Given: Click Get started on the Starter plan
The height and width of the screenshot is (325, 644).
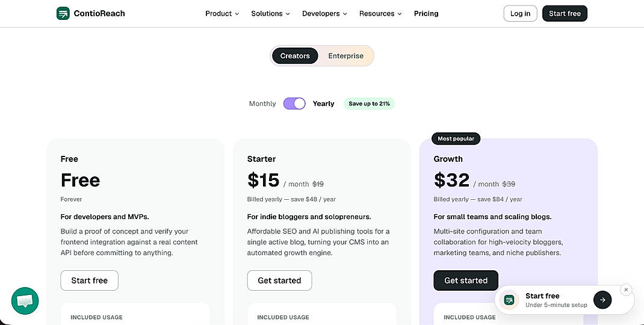Looking at the screenshot, I should [x=279, y=280].
